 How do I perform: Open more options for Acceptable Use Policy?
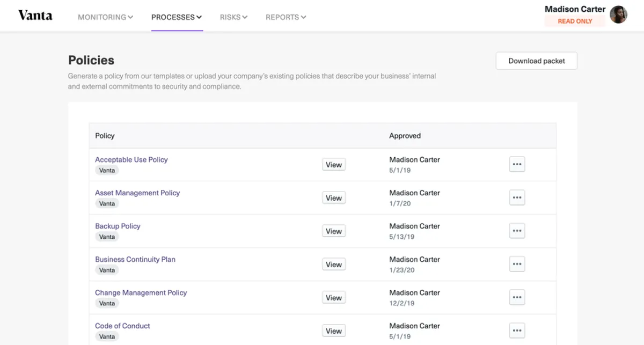pos(517,165)
